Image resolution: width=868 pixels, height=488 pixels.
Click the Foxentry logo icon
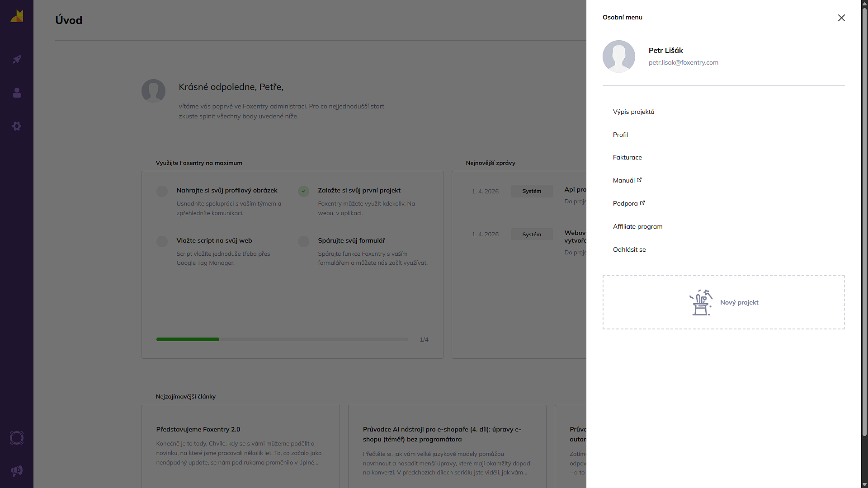(x=17, y=16)
